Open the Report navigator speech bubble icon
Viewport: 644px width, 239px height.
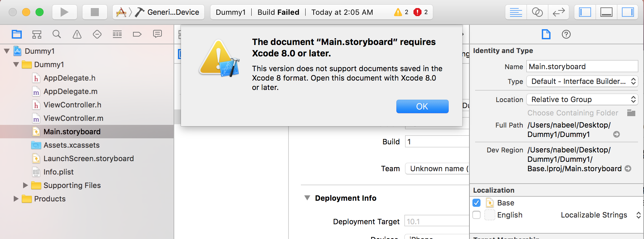(157, 34)
